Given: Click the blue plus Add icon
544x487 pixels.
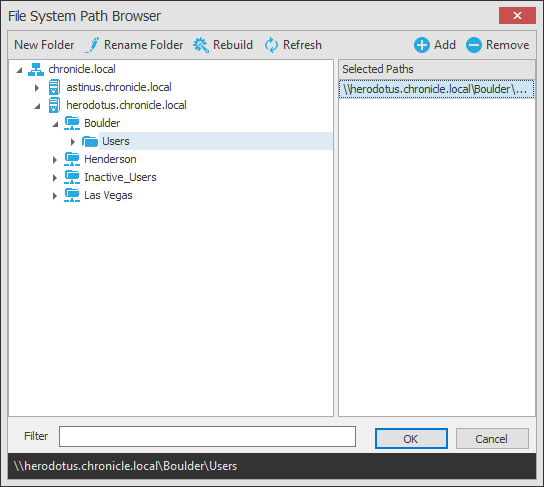Looking at the screenshot, I should 422,45.
